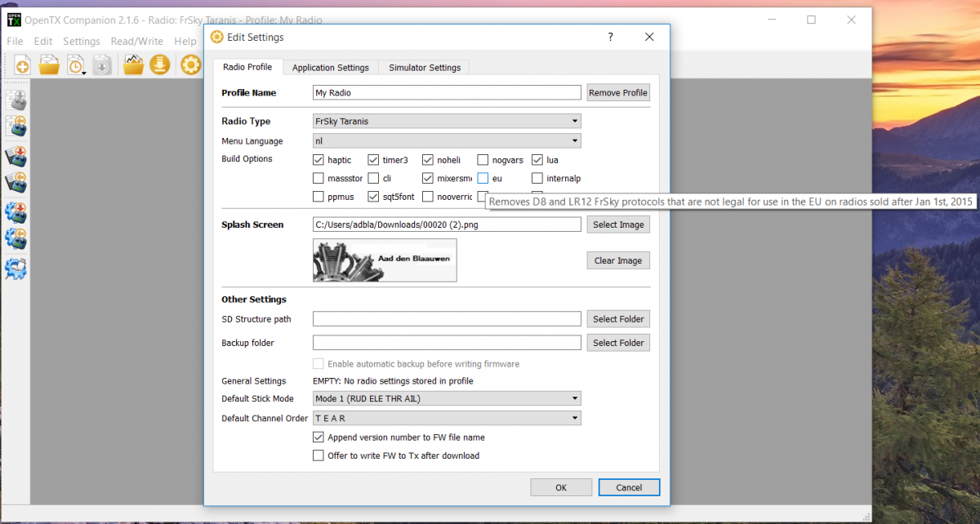Click the splash screen preview image
This screenshot has width=980, height=524.
point(385,260)
